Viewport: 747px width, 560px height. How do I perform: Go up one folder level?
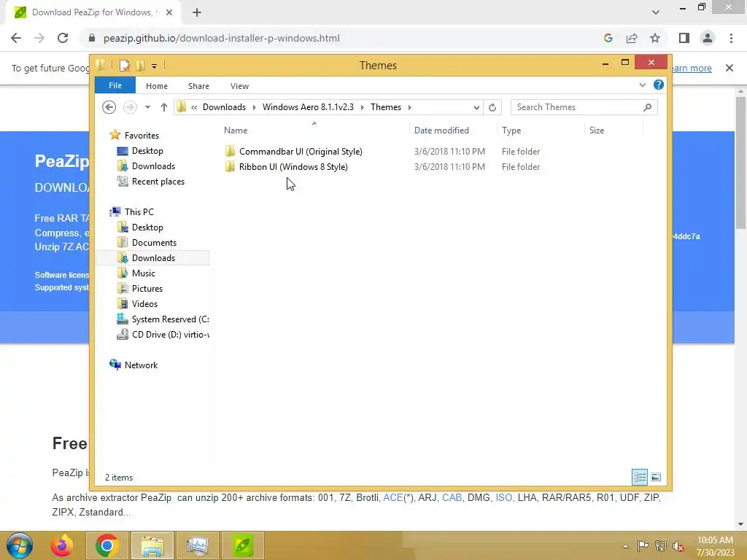164,107
